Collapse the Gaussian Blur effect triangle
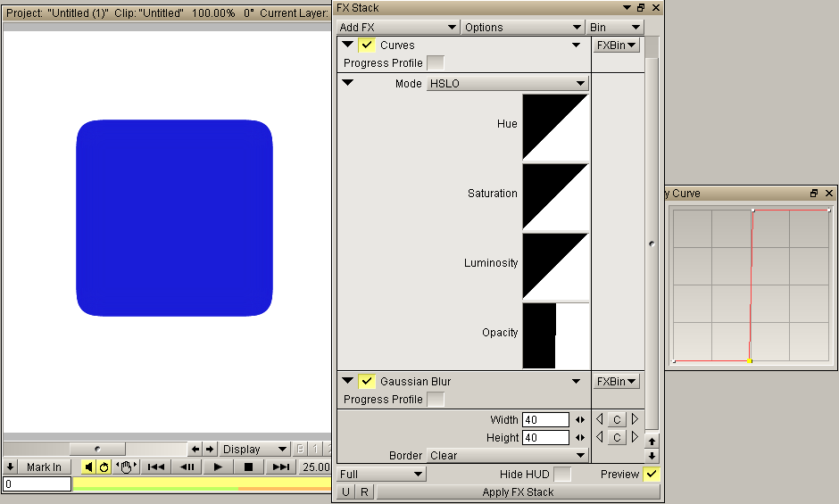 coord(348,381)
